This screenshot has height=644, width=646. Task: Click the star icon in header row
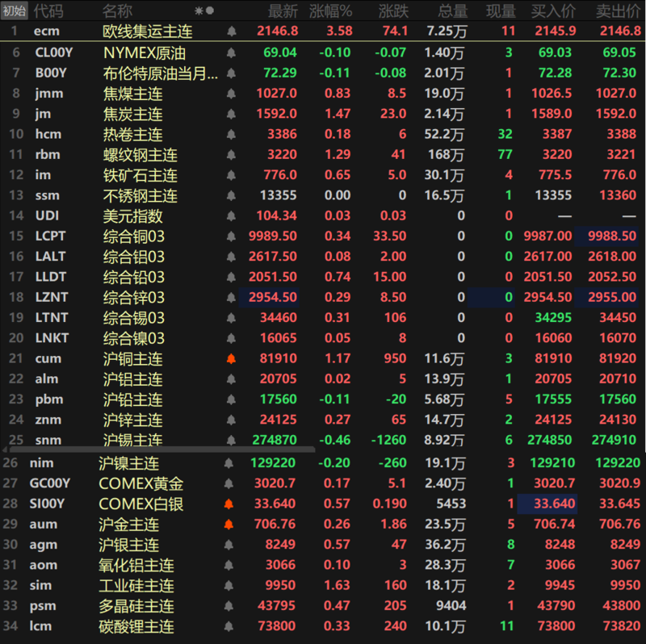tap(199, 11)
